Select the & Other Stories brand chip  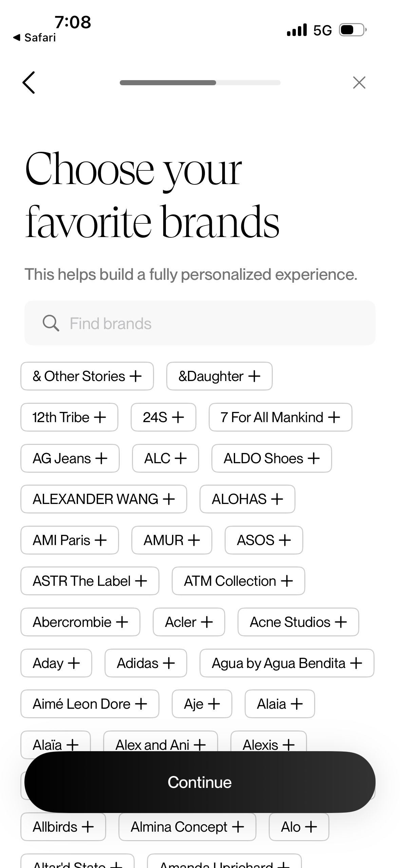[x=87, y=376]
